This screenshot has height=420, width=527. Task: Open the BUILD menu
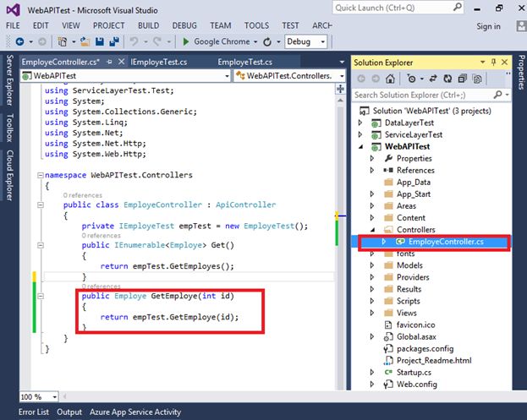point(148,25)
